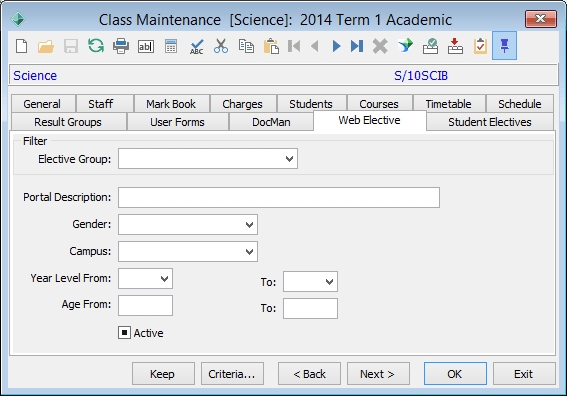Open the Mark Book tab
Screen dimensions: 567x396
coord(171,104)
